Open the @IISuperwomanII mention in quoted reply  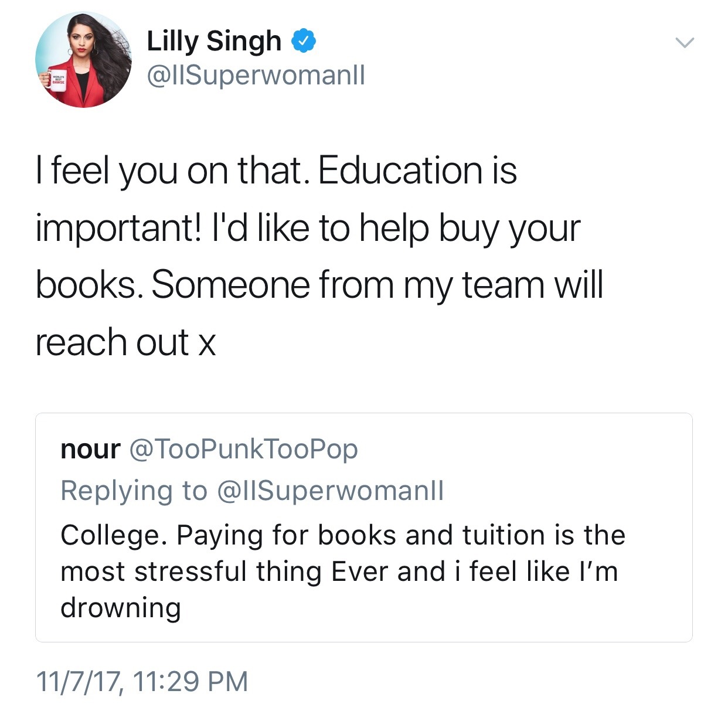331,491
